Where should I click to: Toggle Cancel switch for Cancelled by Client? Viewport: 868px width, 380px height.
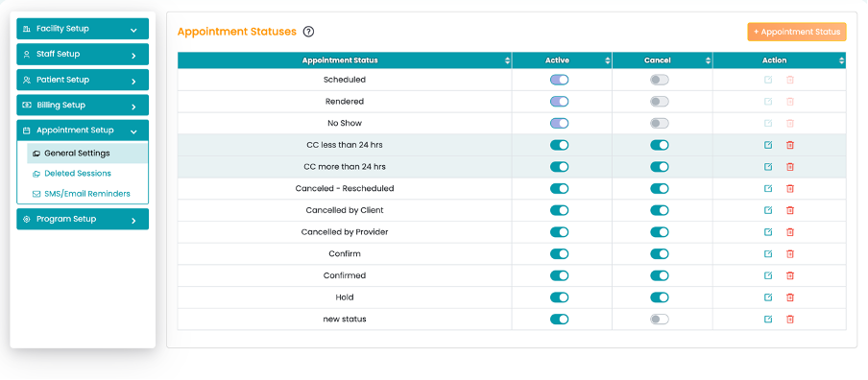660,210
